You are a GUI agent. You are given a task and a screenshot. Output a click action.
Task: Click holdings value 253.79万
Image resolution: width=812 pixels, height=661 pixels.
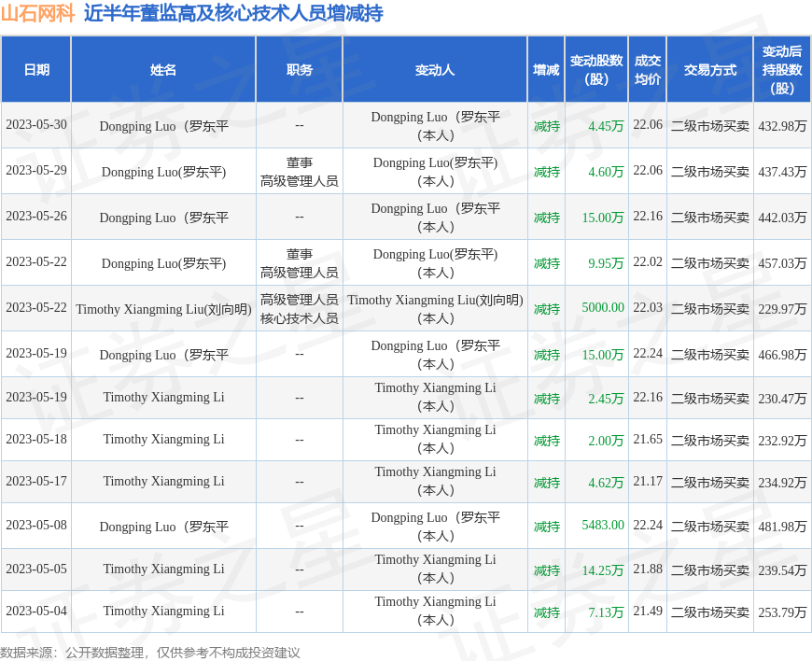[782, 612]
